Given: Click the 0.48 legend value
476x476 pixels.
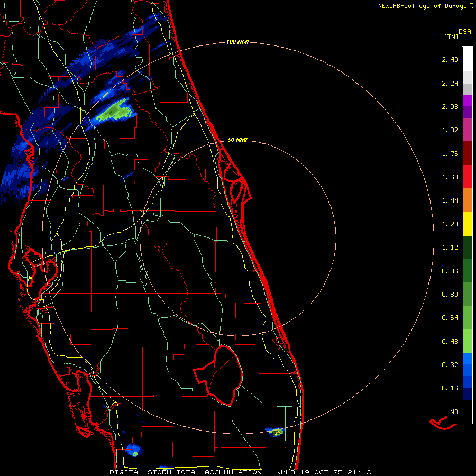Looking at the screenshot, I should tap(450, 342).
